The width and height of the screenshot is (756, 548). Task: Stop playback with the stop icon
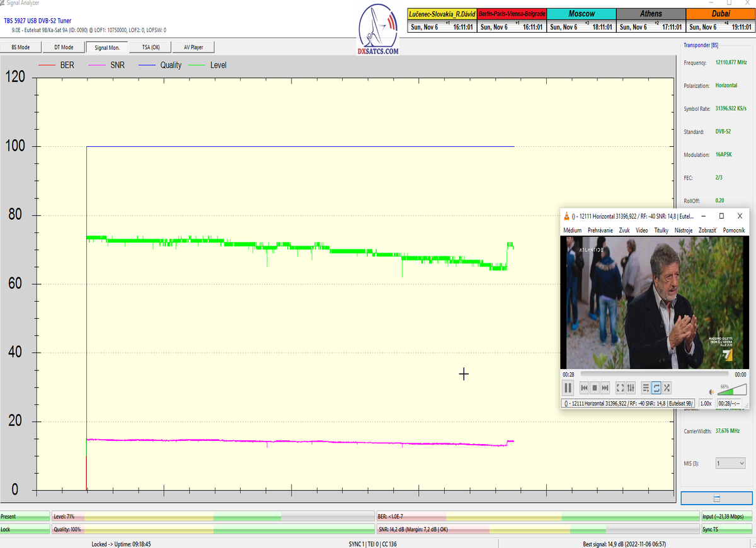click(x=595, y=387)
